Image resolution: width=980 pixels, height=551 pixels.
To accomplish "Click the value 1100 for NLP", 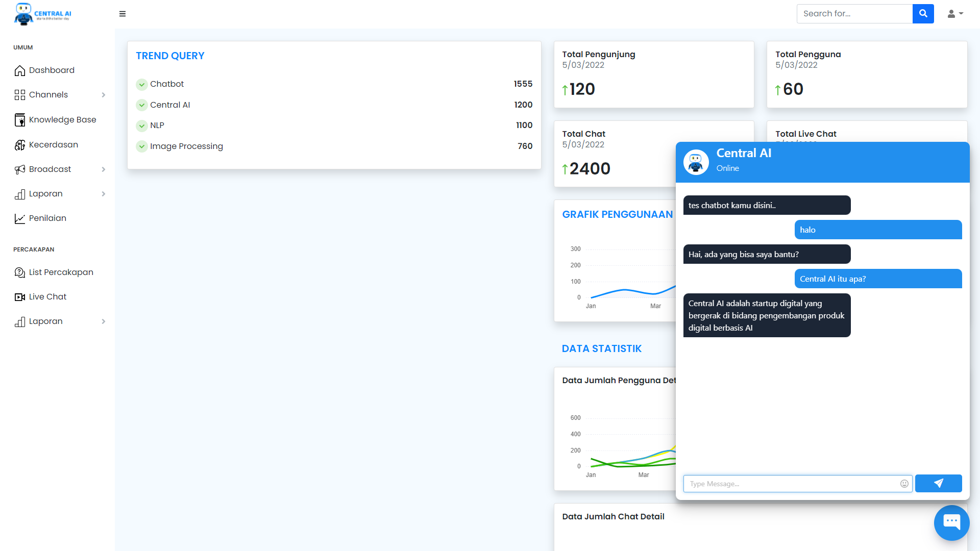I will click(524, 126).
